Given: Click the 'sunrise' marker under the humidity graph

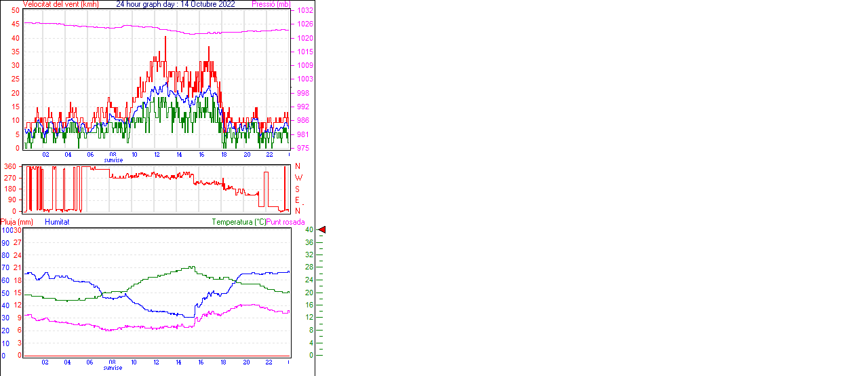Looking at the screenshot, I should (x=113, y=368).
